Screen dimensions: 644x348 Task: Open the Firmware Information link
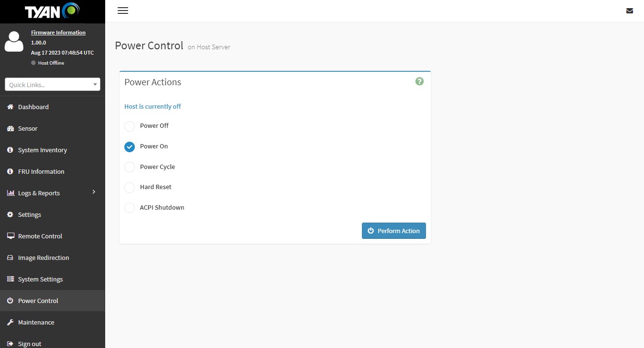tap(58, 33)
